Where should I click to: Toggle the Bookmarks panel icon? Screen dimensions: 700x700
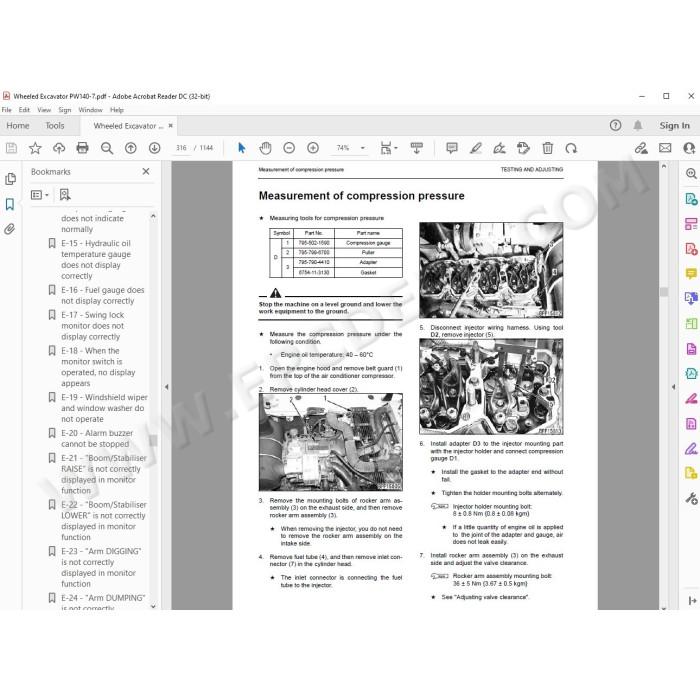coord(10,204)
